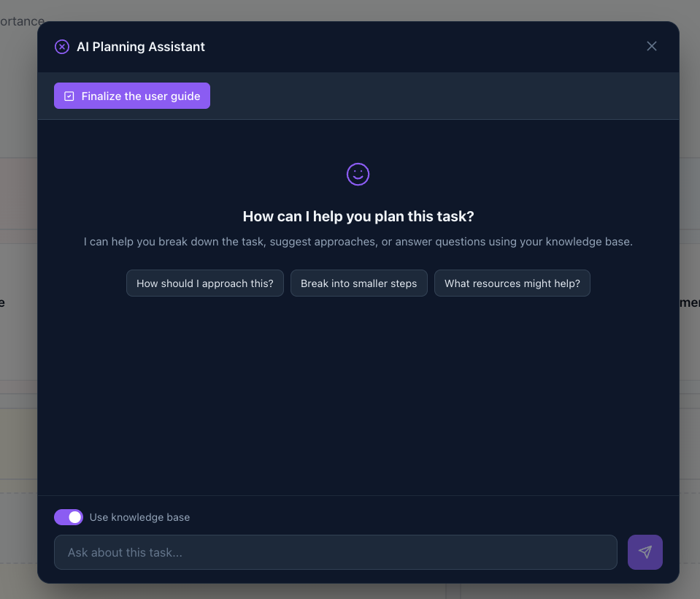700x599 pixels.
Task: Click the "How can I help you plan this task?" heading
Action: tap(358, 216)
